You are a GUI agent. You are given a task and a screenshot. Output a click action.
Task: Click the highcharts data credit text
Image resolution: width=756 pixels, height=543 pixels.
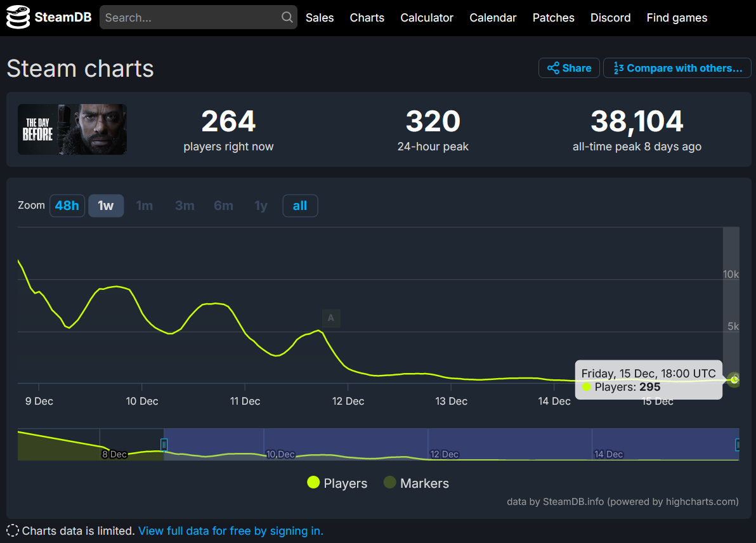click(622, 502)
